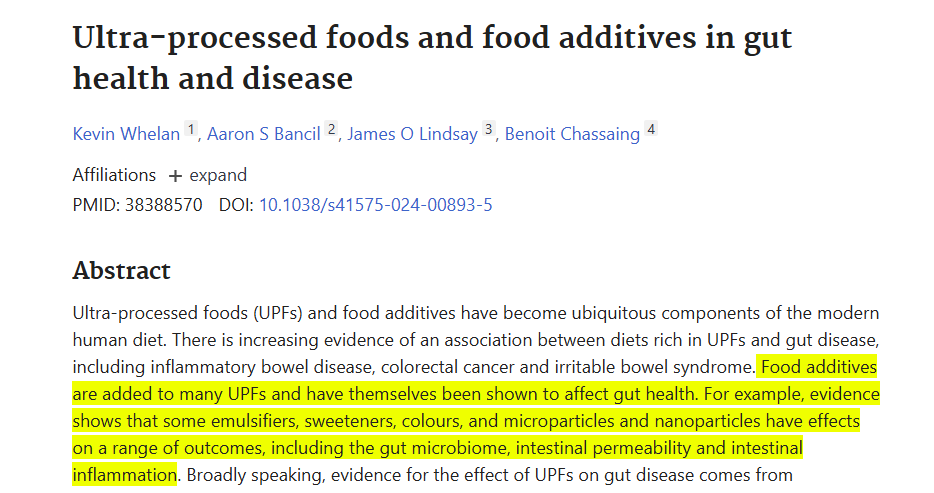This screenshot has width=934, height=493.
Task: Click affiliation superscript 4 beside Benoit Chassaing
Action: coord(651,130)
